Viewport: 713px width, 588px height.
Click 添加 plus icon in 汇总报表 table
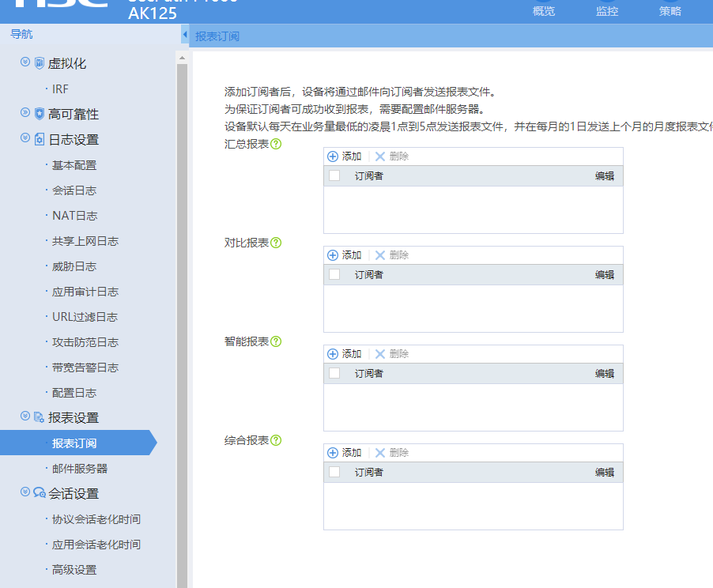click(x=333, y=156)
